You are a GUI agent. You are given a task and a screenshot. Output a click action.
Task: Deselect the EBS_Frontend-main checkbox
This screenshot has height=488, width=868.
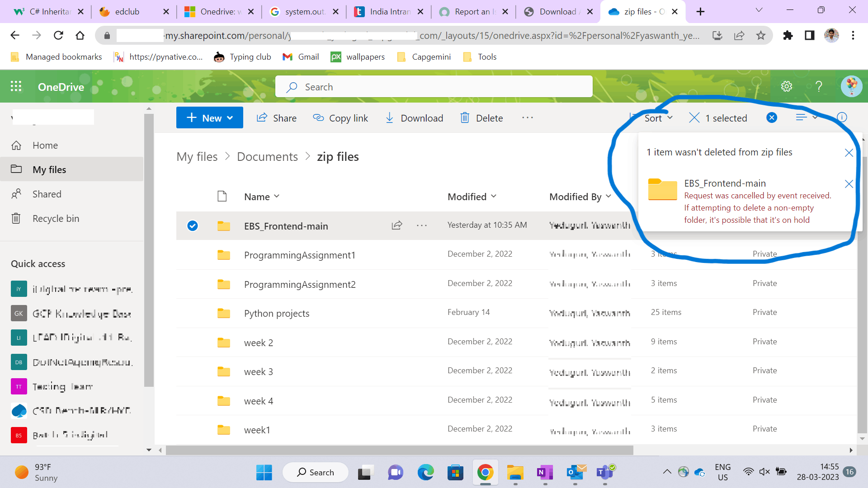tap(193, 225)
